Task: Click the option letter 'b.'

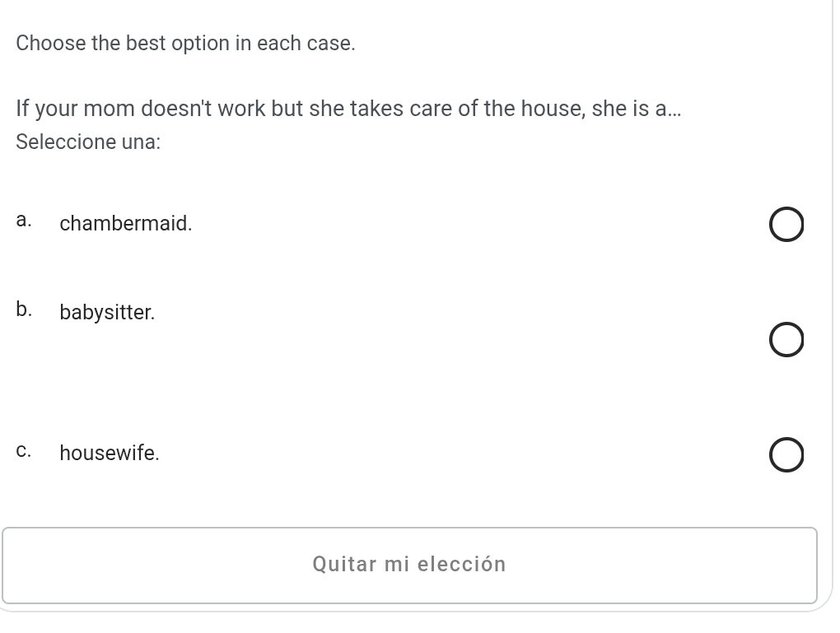Action: [x=24, y=310]
